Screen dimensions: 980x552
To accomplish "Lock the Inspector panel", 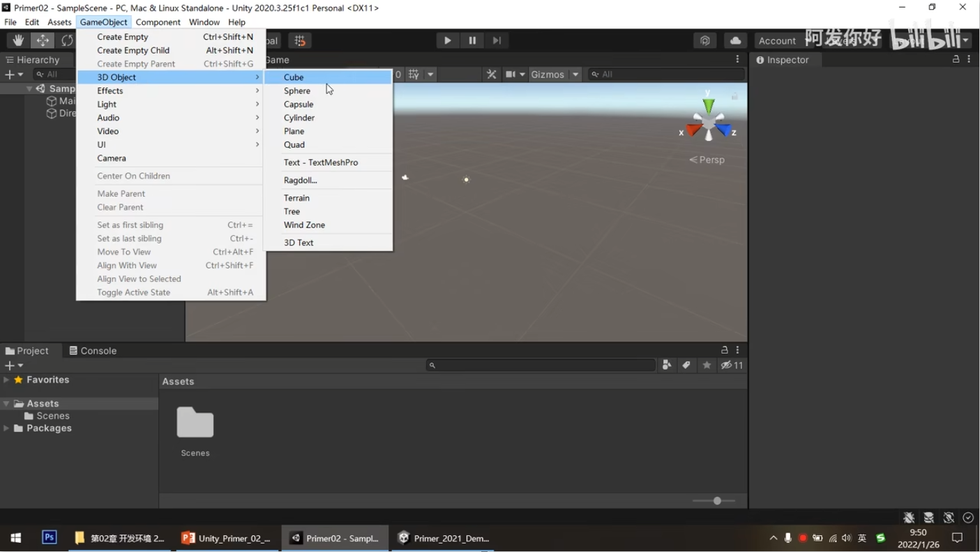I will click(956, 59).
